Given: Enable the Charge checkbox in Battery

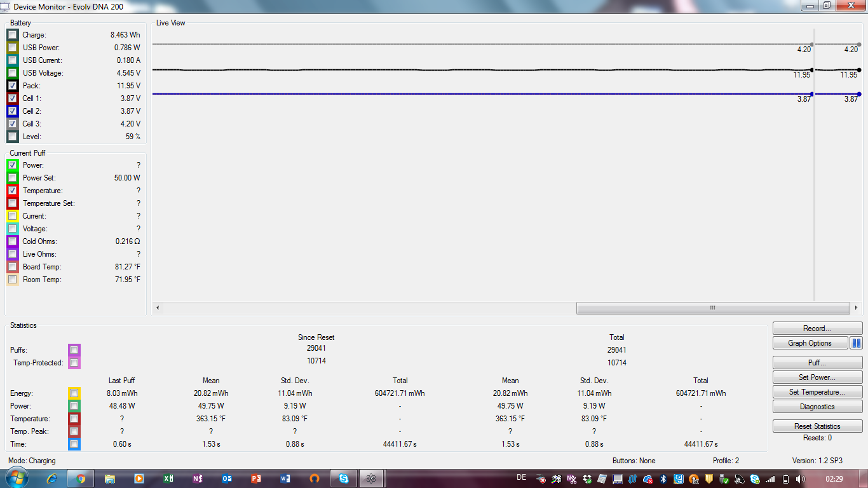Looking at the screenshot, I should coord(13,35).
